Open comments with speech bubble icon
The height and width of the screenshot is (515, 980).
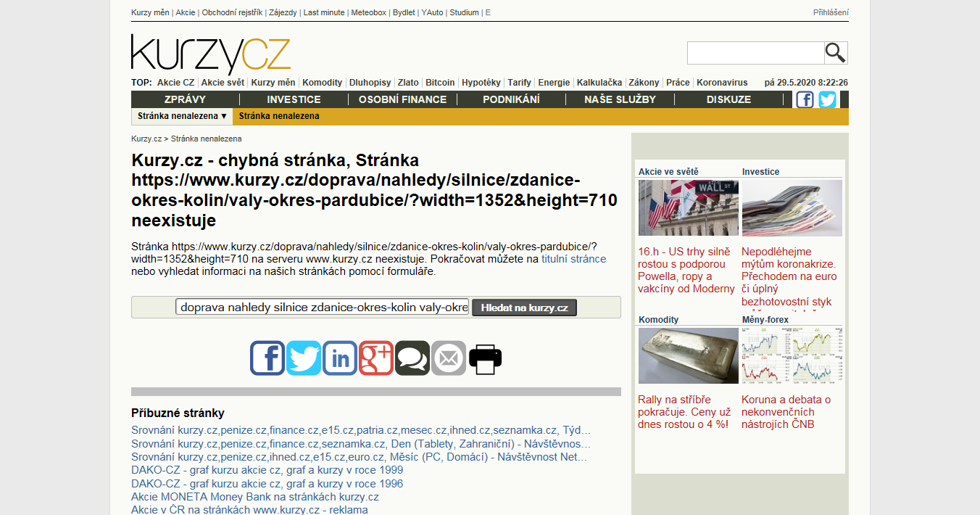coord(412,358)
